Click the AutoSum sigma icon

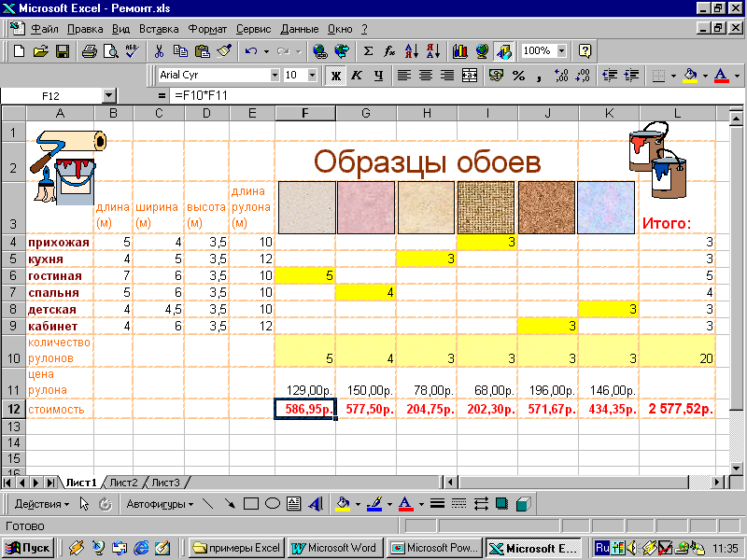coord(368,51)
